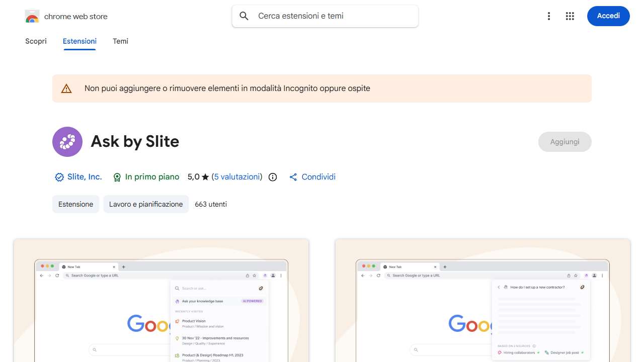The image size is (644, 362).
Task: Click the Estensione category chip
Action: [x=75, y=204]
